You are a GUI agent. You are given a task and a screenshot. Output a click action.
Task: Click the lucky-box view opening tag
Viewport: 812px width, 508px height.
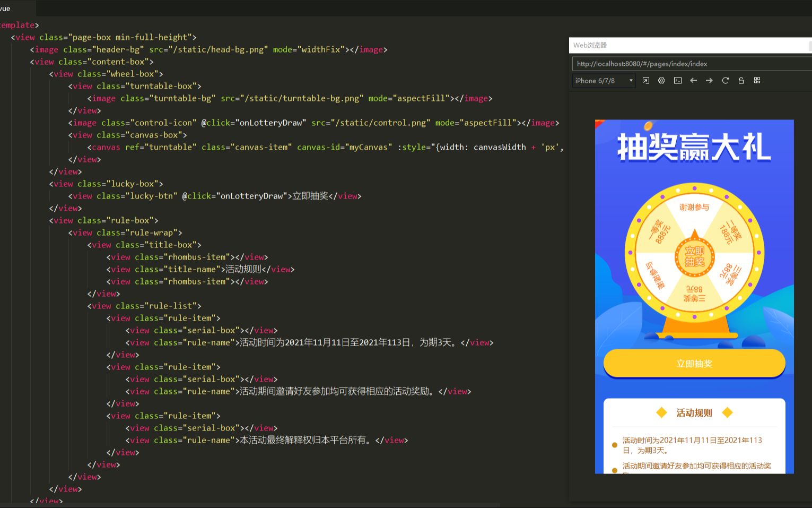[106, 184]
